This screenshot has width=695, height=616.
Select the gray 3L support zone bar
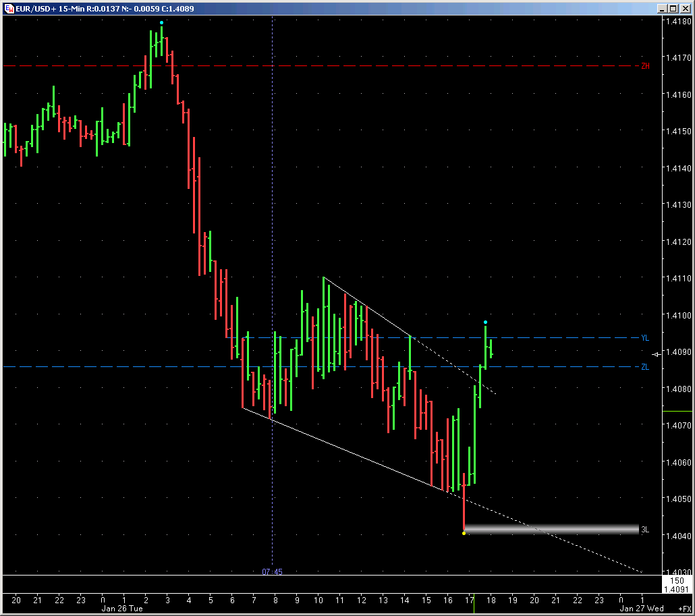[x=551, y=529]
